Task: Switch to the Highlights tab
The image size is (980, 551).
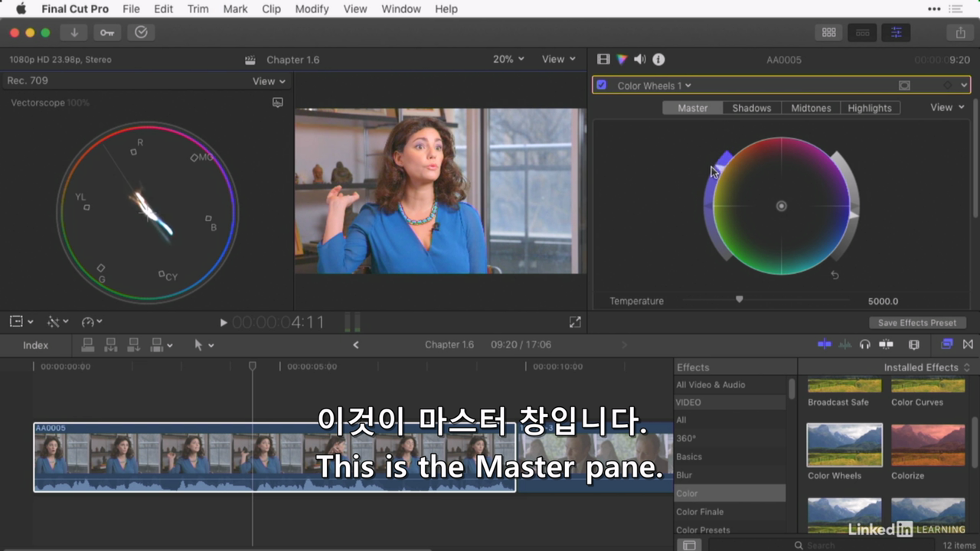Action: 870,108
